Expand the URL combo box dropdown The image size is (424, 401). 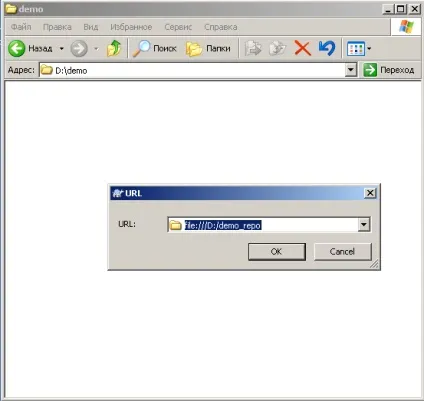[364, 225]
